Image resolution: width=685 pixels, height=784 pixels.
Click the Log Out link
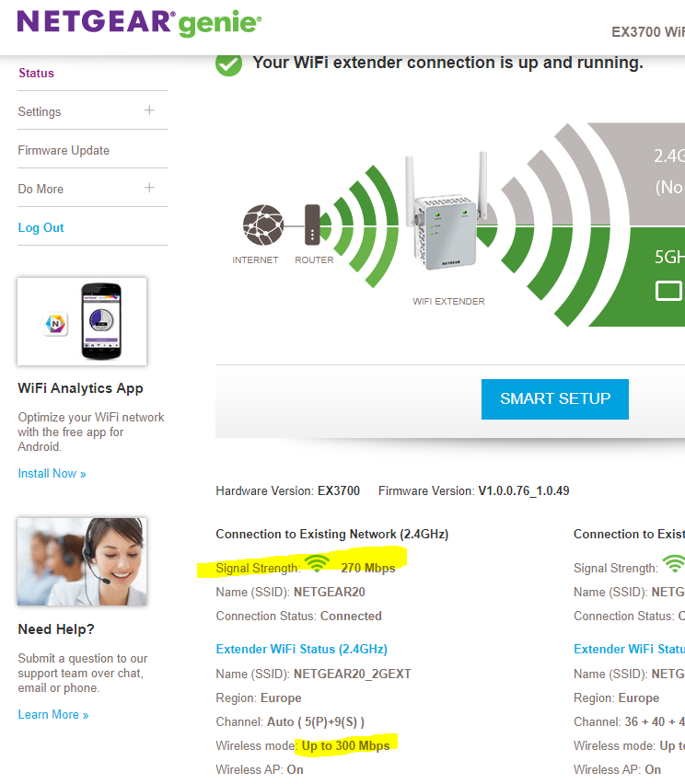(41, 227)
